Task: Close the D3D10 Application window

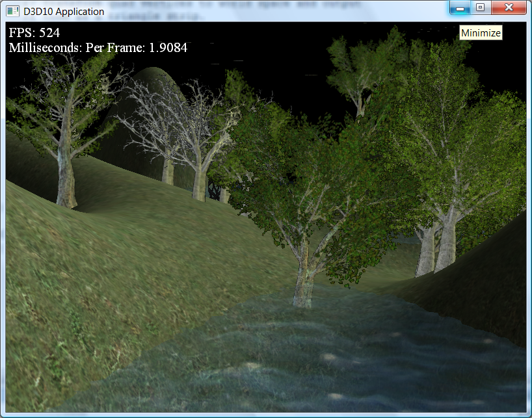Action: tap(508, 8)
